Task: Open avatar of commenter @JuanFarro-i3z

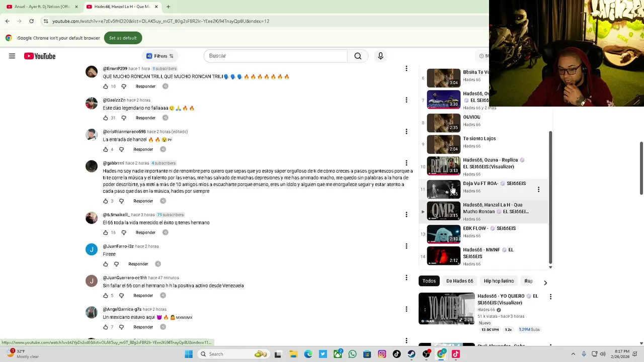Action: (92, 249)
